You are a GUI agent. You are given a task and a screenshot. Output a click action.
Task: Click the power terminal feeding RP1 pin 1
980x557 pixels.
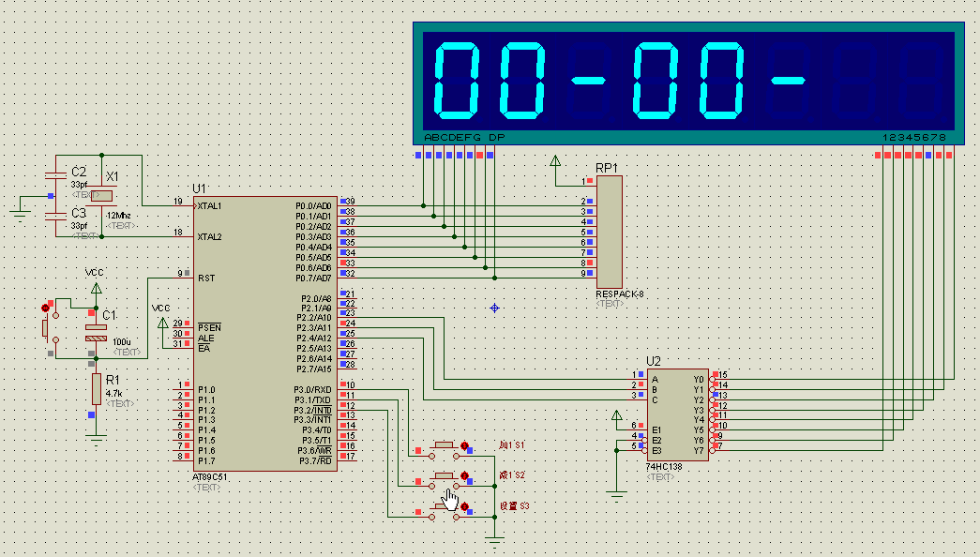coord(555,160)
